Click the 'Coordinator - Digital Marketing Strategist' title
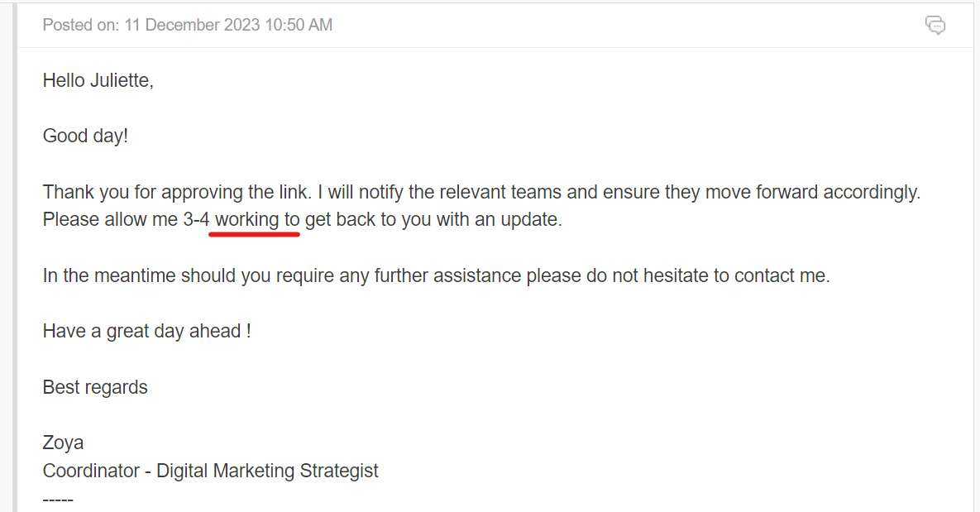980x512 pixels. point(211,471)
